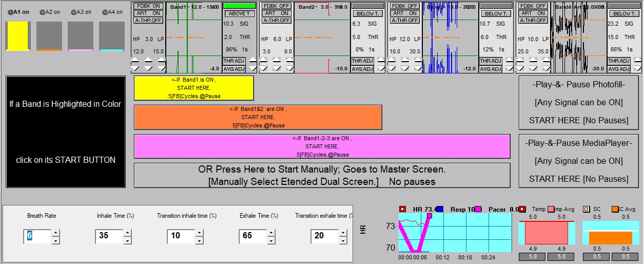Image resolution: width=644 pixels, height=264 pixels.
Task: Toggle the Band1 FDBK ON button
Action: (x=148, y=6)
